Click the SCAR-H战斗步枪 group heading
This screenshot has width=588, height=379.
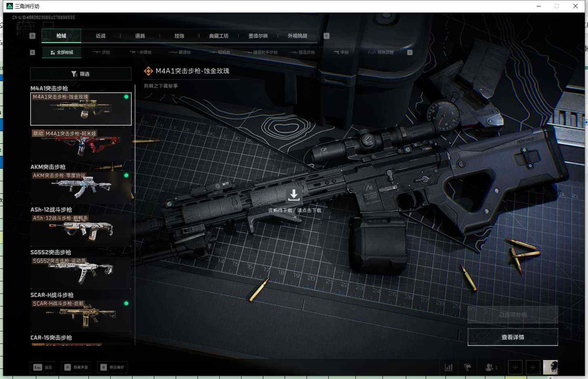pos(52,295)
